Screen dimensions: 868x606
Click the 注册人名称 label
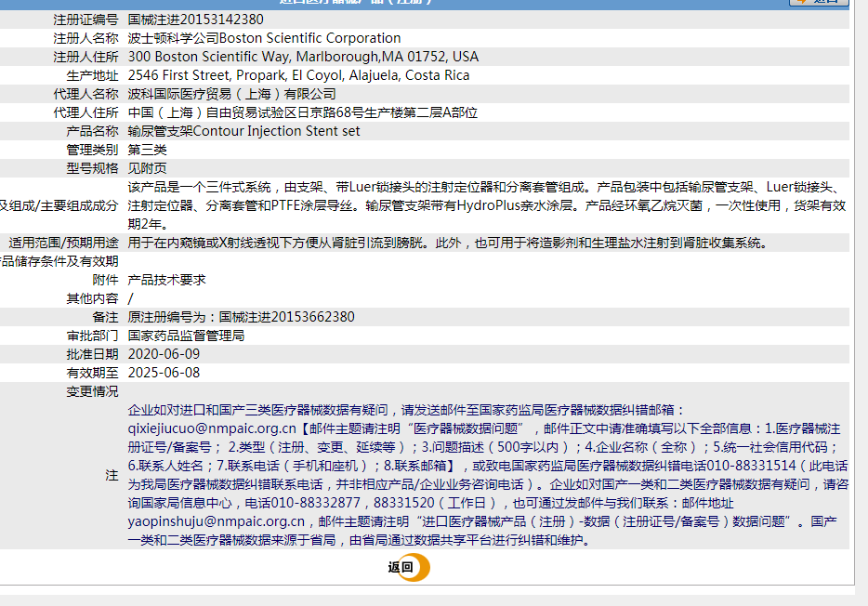coord(85,38)
